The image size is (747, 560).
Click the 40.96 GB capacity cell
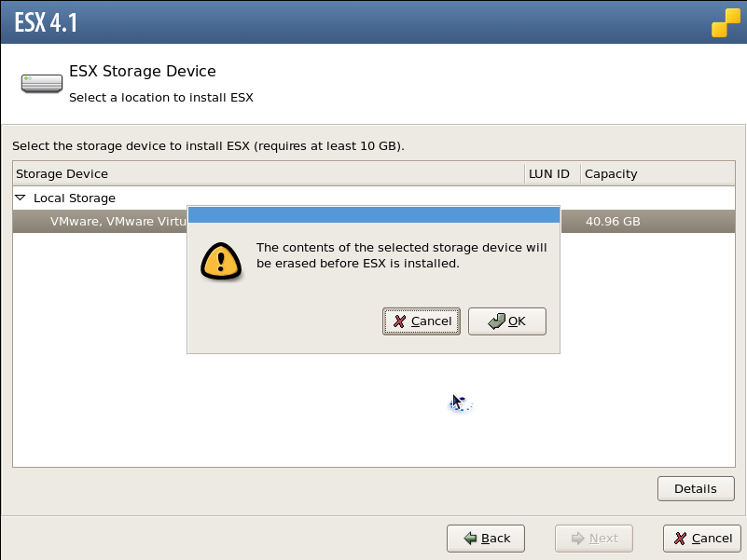[x=613, y=222]
